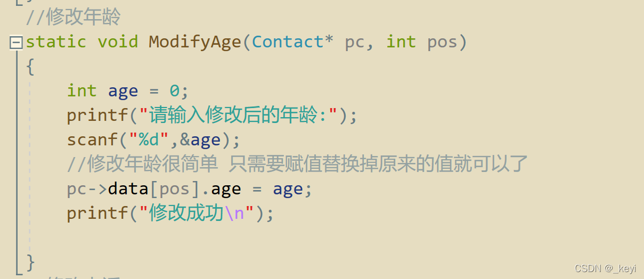This screenshot has width=644, height=279.
Task: Click the 修改成功 printf string
Action: coord(197,214)
